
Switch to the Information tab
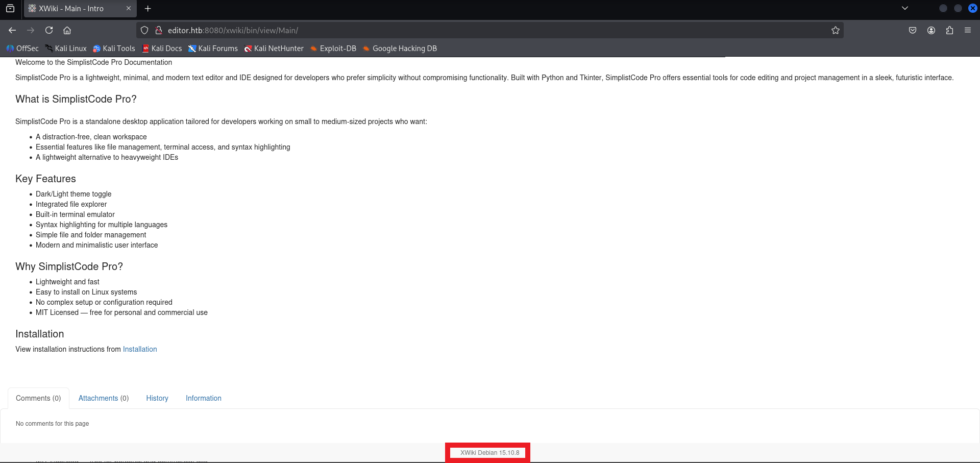tap(204, 398)
